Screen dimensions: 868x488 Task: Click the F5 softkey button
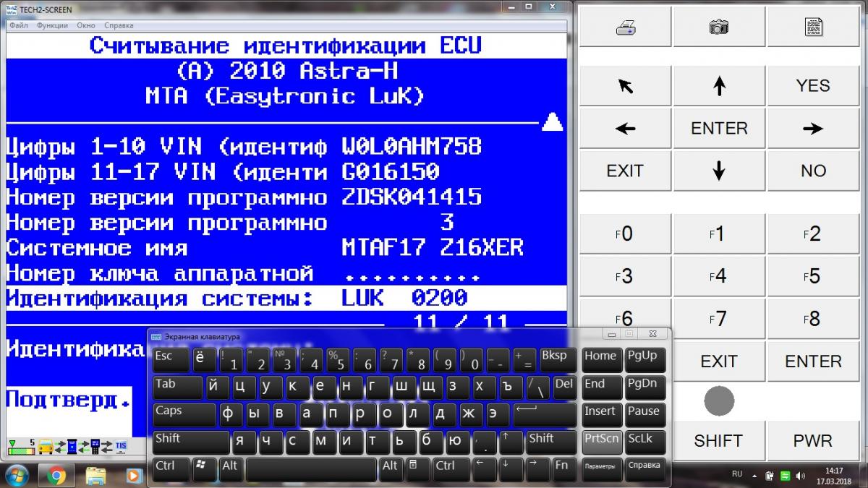point(813,276)
